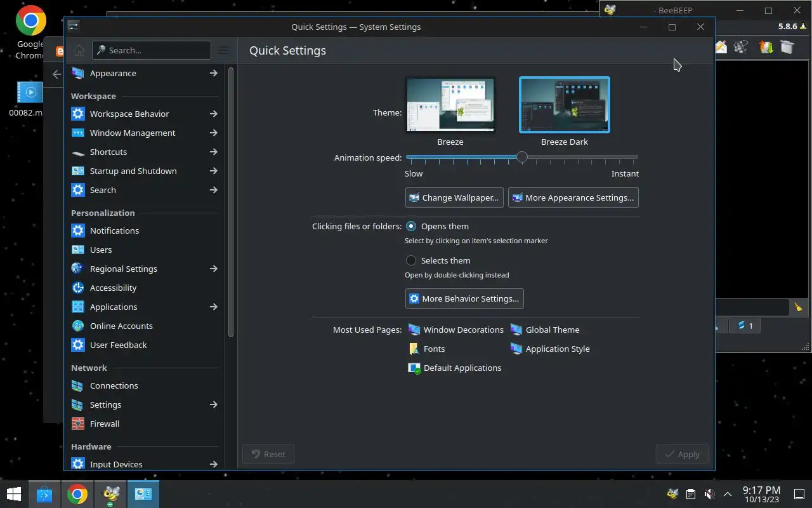The image size is (812, 508).
Task: Click the Animation speed slider handle
Action: [x=521, y=157]
